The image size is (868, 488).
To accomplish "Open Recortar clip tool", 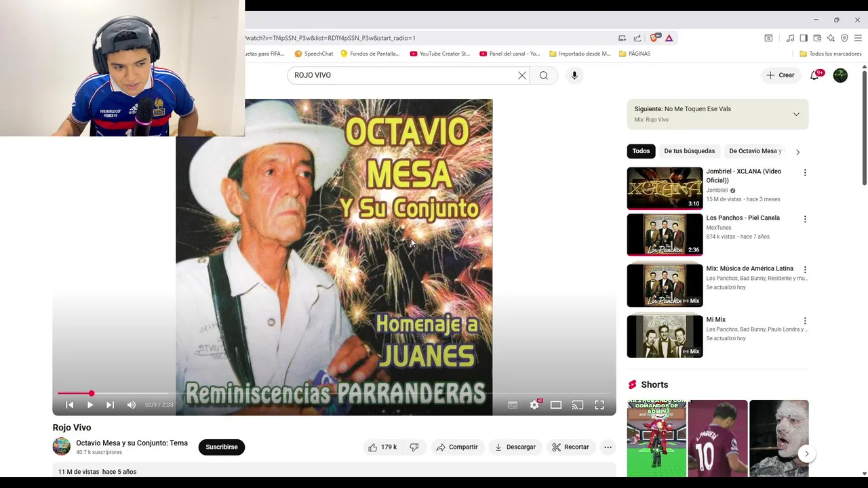I will 570,447.
